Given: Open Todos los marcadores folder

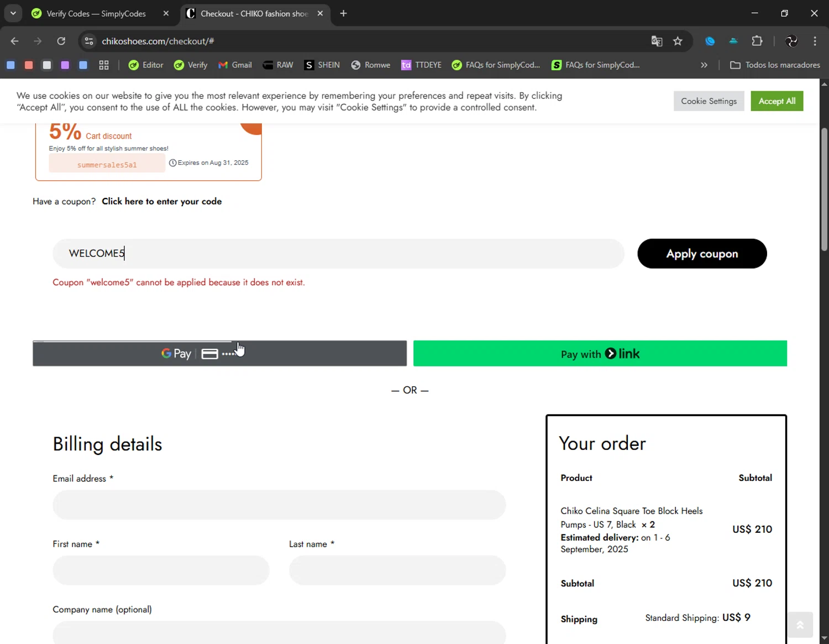Looking at the screenshot, I should pos(775,65).
